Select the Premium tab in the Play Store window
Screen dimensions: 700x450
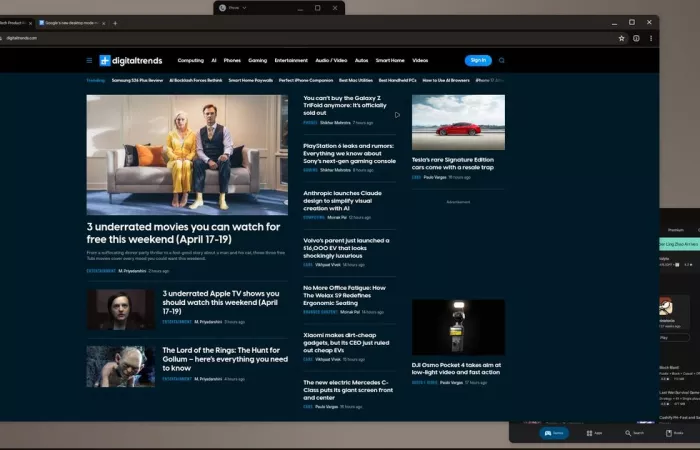pos(675,230)
